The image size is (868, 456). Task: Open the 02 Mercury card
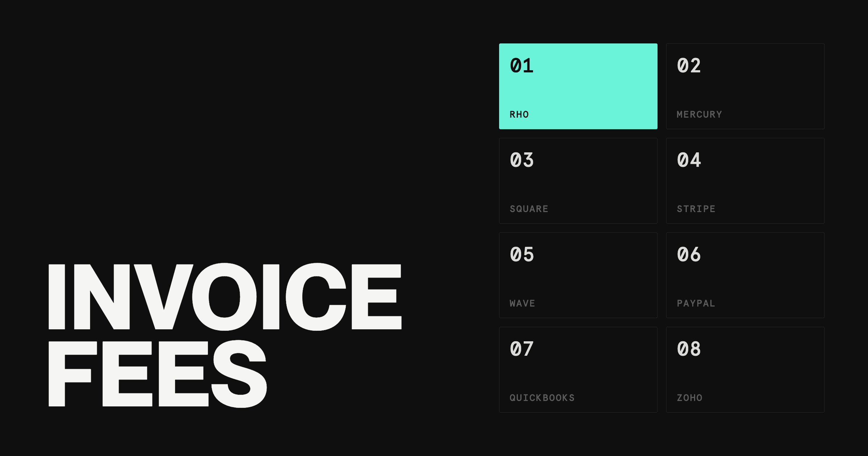pos(745,86)
